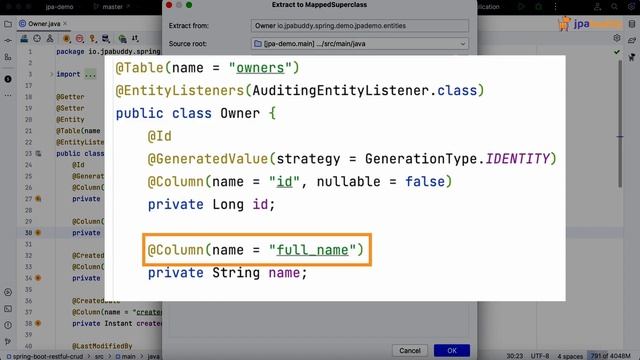The height and width of the screenshot is (360, 640).
Task: Click the gutter marker on line 38
Action: tap(38, 323)
